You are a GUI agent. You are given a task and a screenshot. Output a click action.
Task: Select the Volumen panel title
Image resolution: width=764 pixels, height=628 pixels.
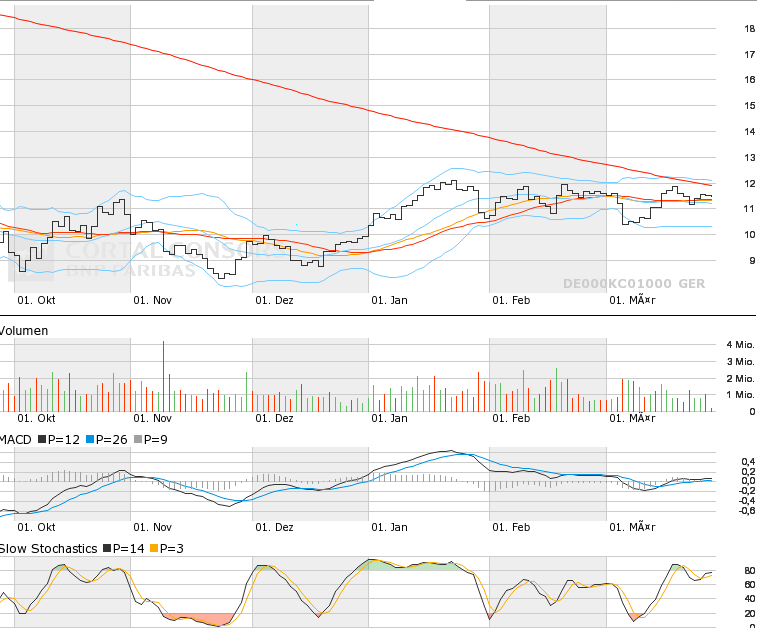pos(24,330)
